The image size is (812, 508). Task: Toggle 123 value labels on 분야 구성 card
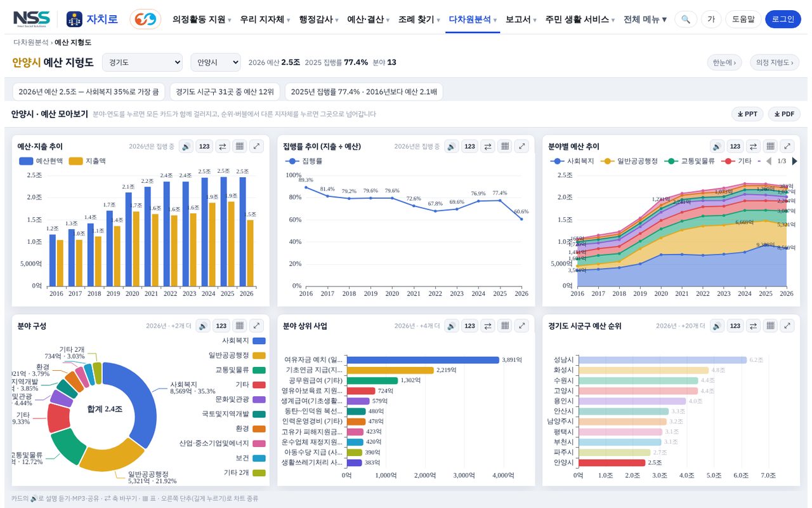(221, 326)
